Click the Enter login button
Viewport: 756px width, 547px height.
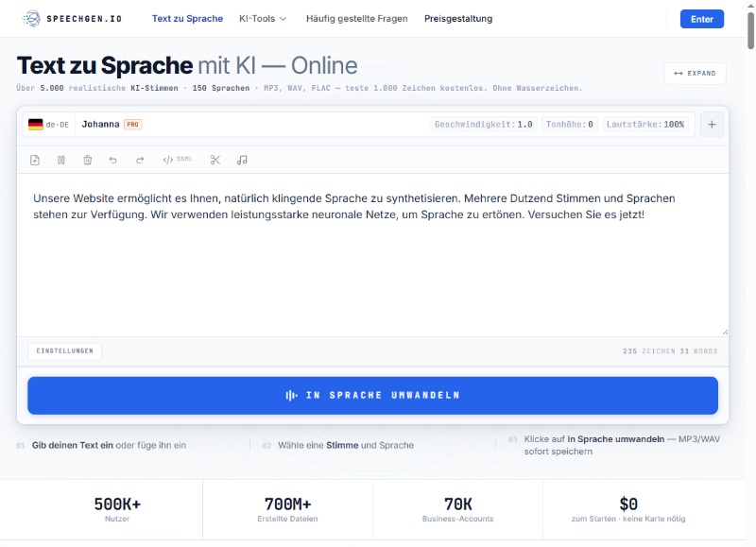click(702, 19)
